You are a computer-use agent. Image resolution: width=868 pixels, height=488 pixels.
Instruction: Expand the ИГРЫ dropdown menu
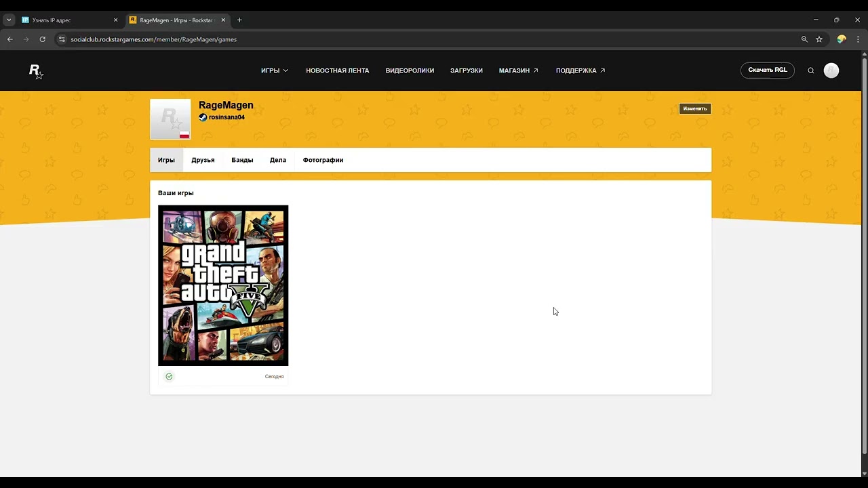click(x=275, y=70)
